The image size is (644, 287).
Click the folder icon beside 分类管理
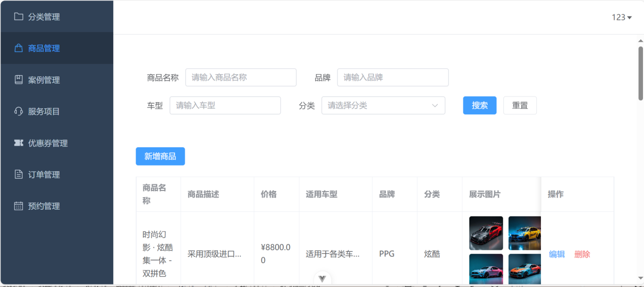19,16
